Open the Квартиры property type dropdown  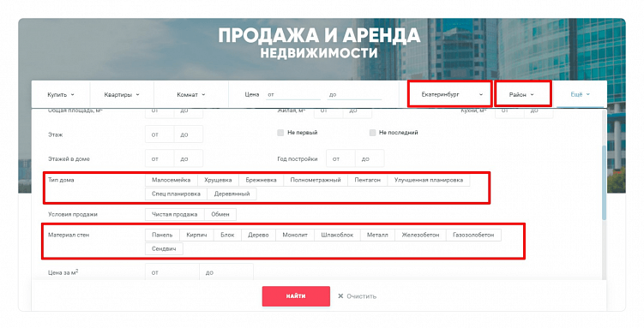(x=122, y=95)
